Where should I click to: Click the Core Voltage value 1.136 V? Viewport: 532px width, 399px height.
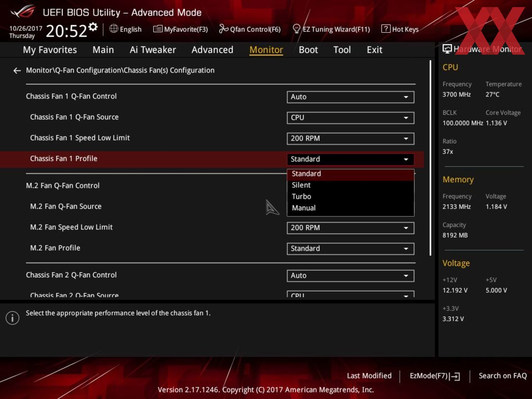(496, 123)
